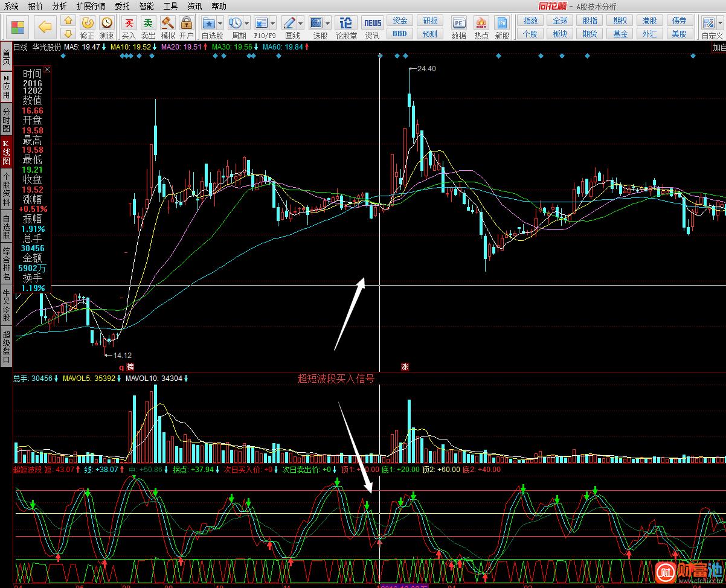Screen dimensions: 726x588
Task: Click the 榜 marker below the chart
Action: pyautogui.click(x=130, y=367)
